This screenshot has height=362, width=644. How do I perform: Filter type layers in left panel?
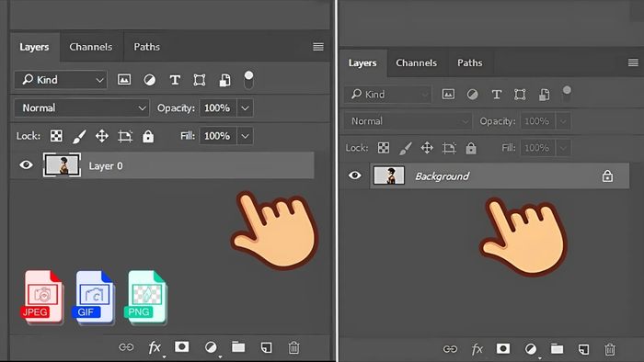coord(175,80)
